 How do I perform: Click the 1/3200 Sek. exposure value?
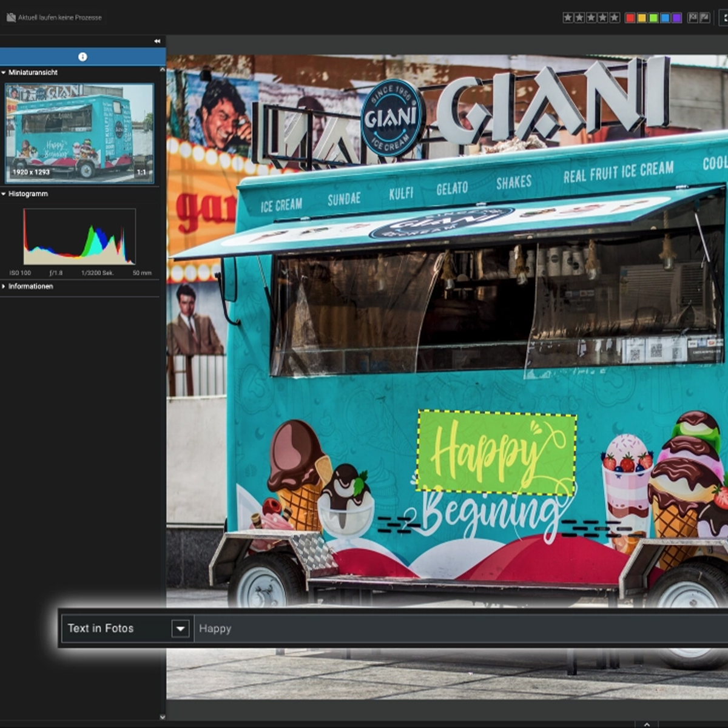tap(97, 273)
